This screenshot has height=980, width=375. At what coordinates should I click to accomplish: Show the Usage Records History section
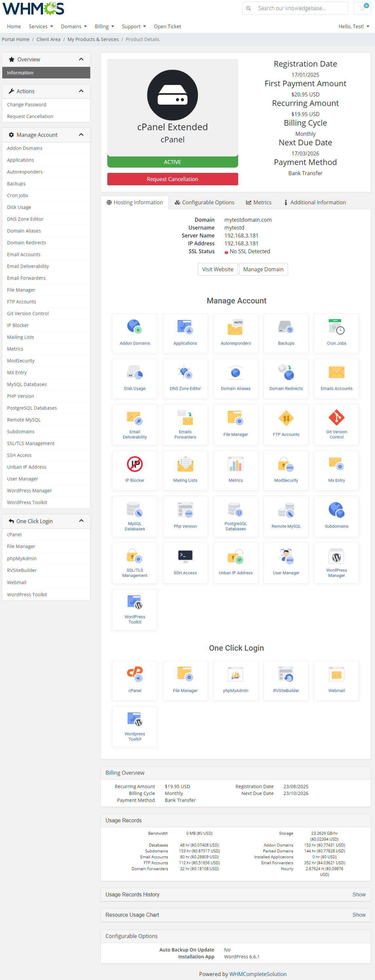tap(358, 894)
